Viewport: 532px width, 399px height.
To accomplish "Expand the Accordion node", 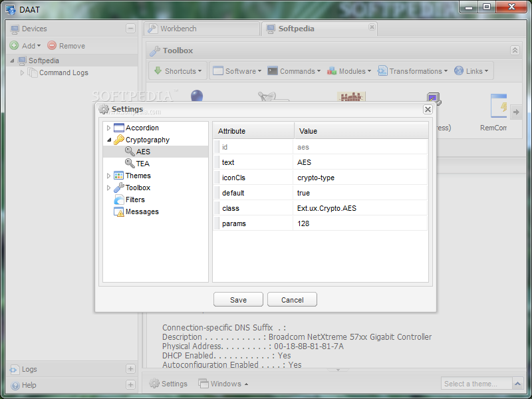I will click(x=108, y=128).
